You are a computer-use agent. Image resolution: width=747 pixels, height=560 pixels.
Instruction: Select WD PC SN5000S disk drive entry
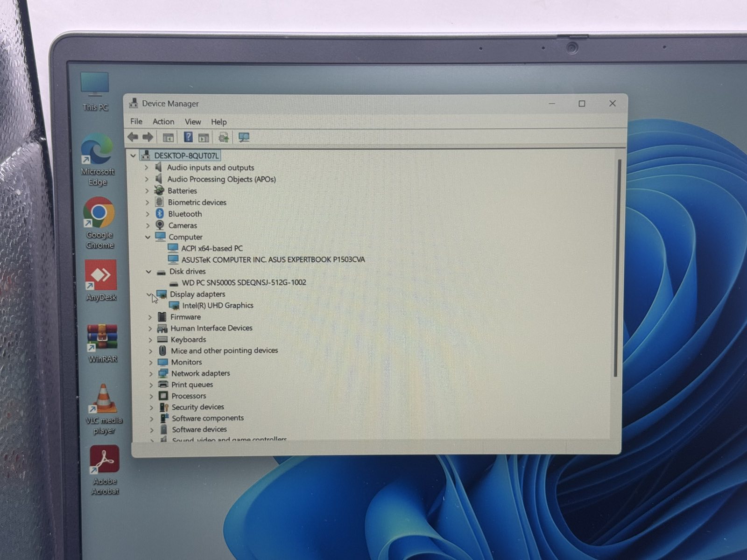tap(244, 283)
